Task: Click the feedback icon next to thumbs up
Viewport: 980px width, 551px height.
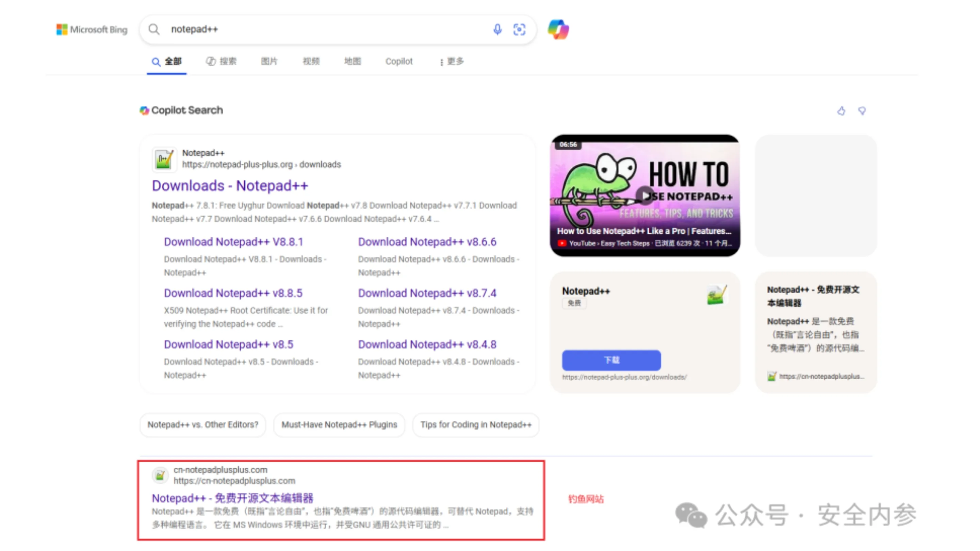Action: 862,111
